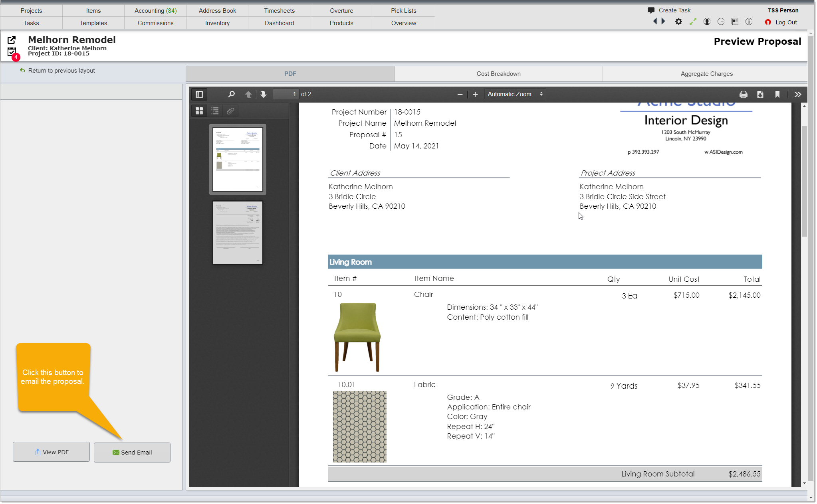This screenshot has height=504, width=817.
Task: Switch to the Cost Breakdown tab
Action: point(498,74)
